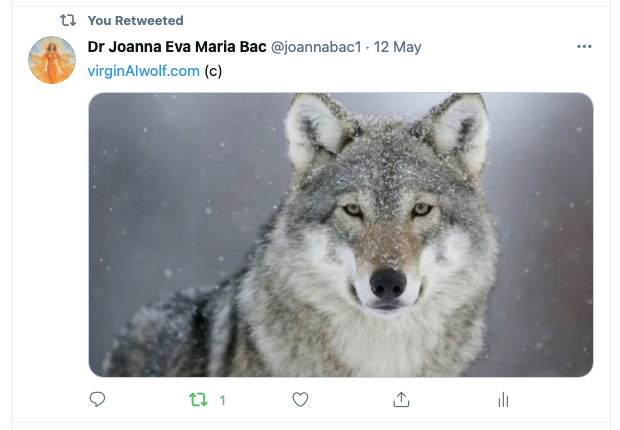Screen dimensions: 620x430
Task: Open tweet permalink via 12 May date
Action: [397, 47]
